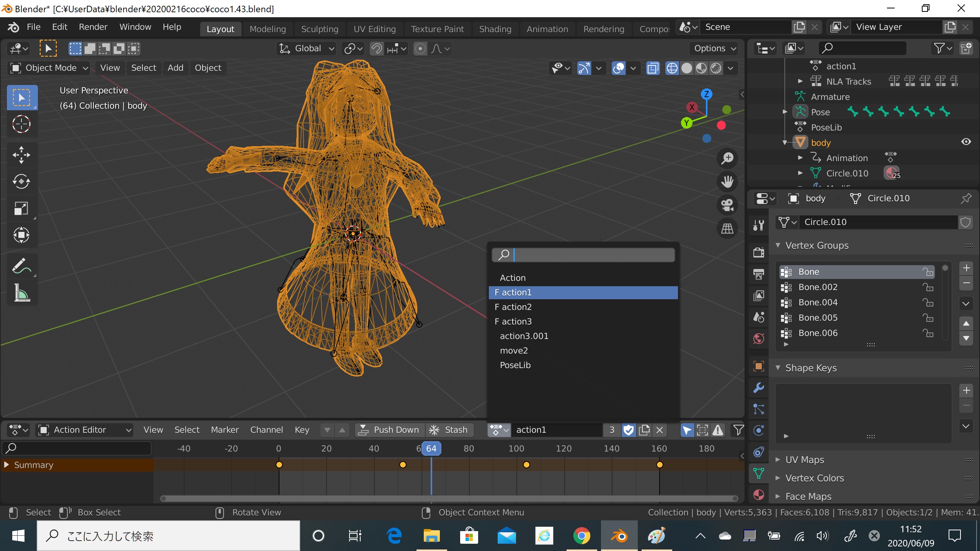This screenshot has height=551, width=980.
Task: Expand the UV Maps panel
Action: pos(804,460)
